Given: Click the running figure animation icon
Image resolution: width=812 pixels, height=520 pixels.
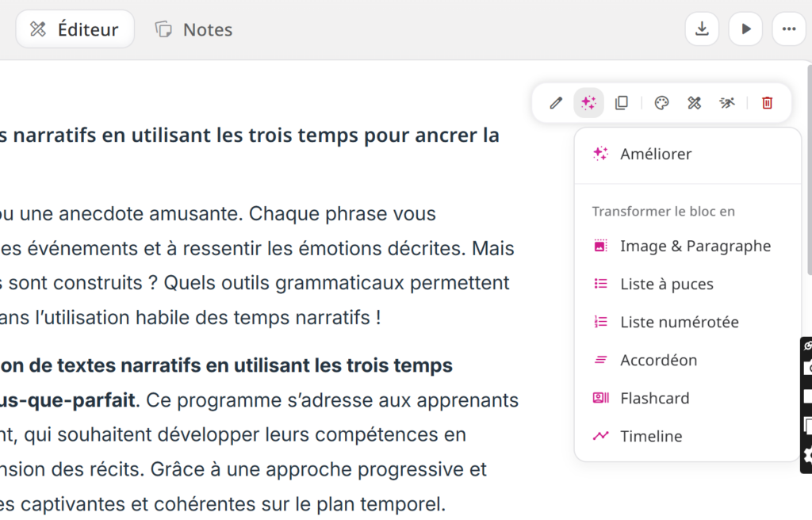Looking at the screenshot, I should pos(727,103).
